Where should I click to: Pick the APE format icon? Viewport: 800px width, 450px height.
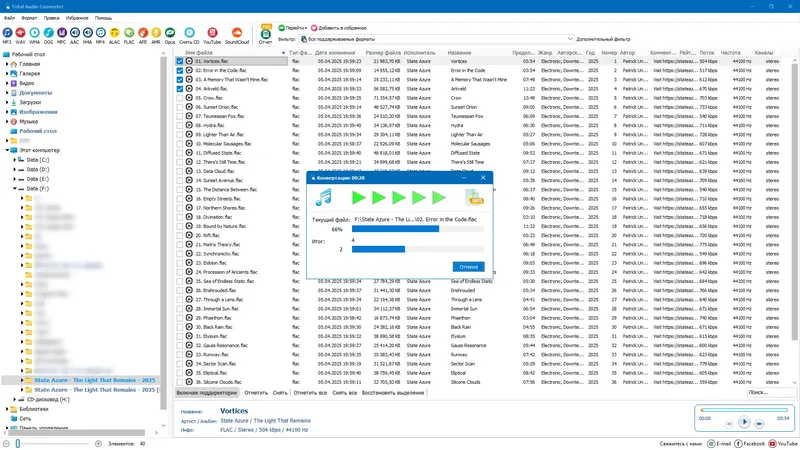(x=143, y=33)
